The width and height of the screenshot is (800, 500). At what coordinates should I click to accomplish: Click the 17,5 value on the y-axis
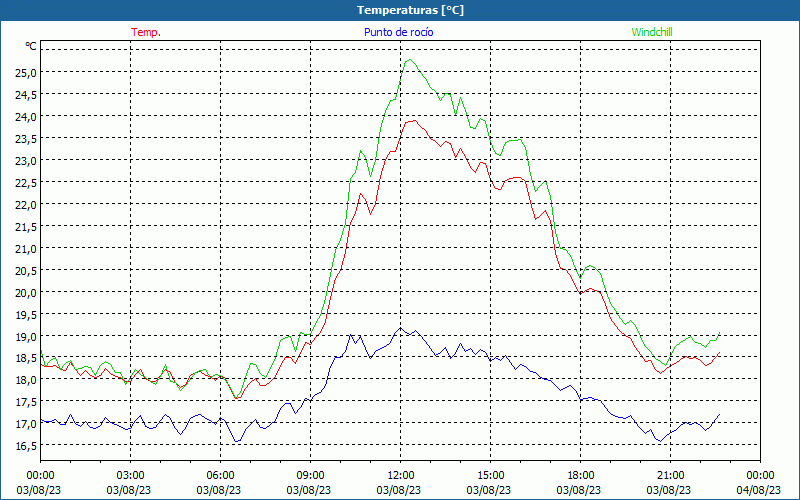pyautogui.click(x=26, y=402)
